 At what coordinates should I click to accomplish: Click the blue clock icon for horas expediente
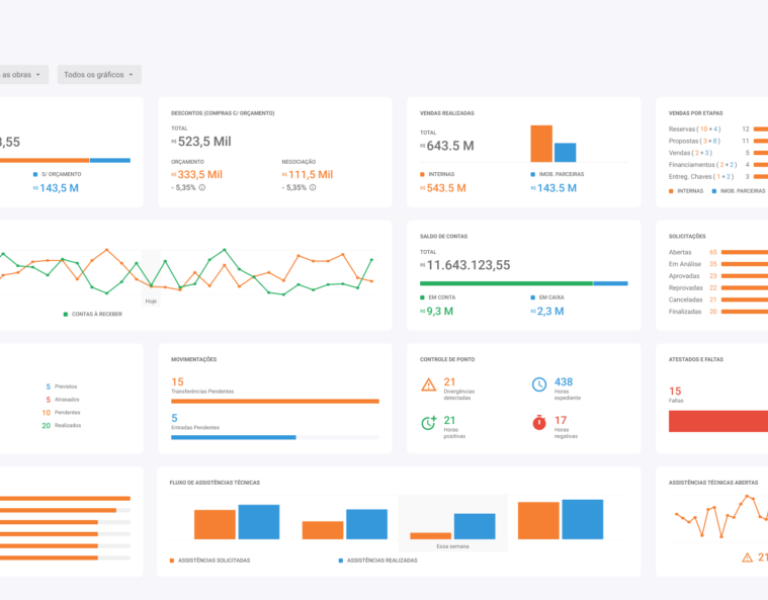coord(538,384)
